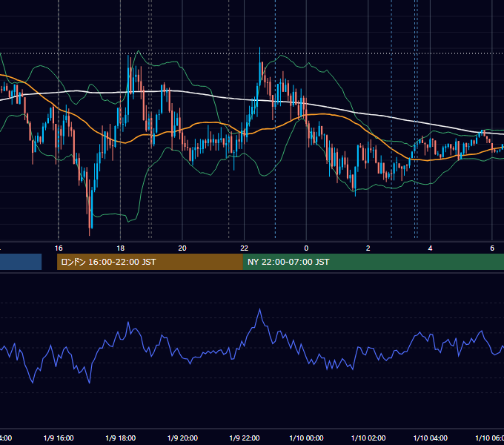
Task: Click the 1/9 18:00 date label
Action: coord(121,438)
